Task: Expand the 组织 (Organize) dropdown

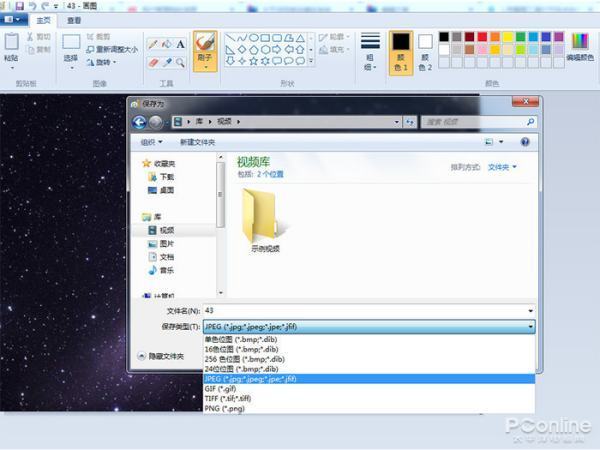Action: pyautogui.click(x=155, y=142)
